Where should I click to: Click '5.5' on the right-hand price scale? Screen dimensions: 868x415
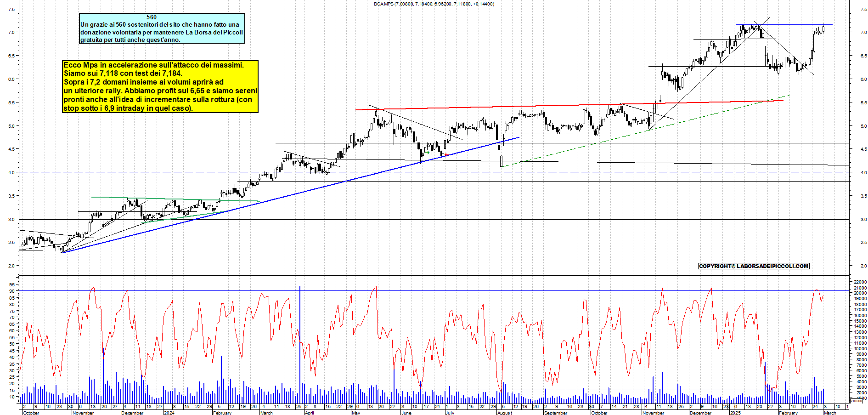(863, 103)
